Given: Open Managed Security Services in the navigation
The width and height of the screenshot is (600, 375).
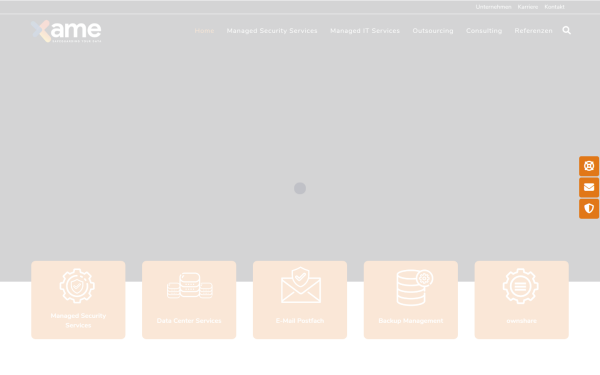Looking at the screenshot, I should pyautogui.click(x=272, y=31).
